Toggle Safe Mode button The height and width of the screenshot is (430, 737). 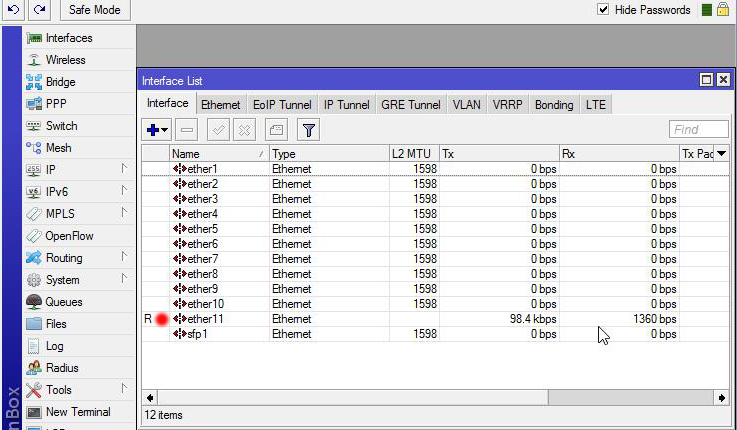[x=95, y=9]
